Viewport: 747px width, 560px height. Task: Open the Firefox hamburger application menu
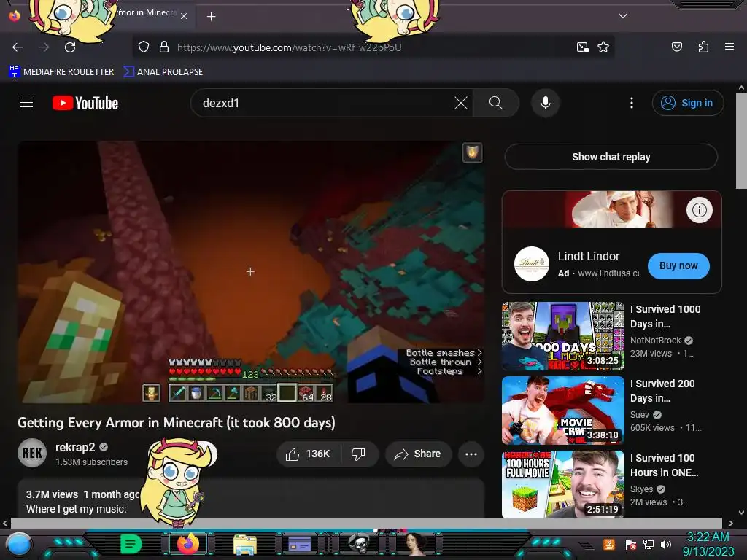coord(729,47)
